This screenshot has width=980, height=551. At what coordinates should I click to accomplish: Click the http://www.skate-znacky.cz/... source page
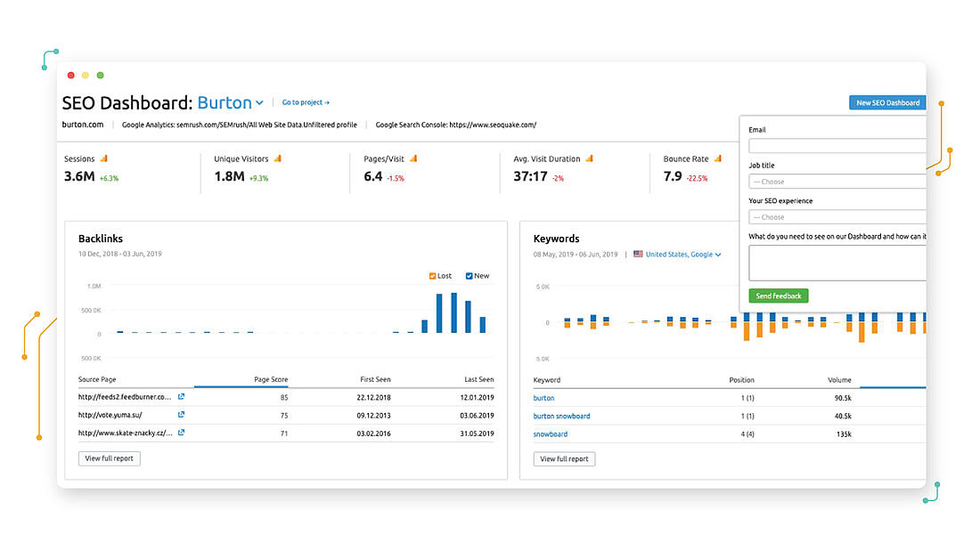(x=125, y=433)
